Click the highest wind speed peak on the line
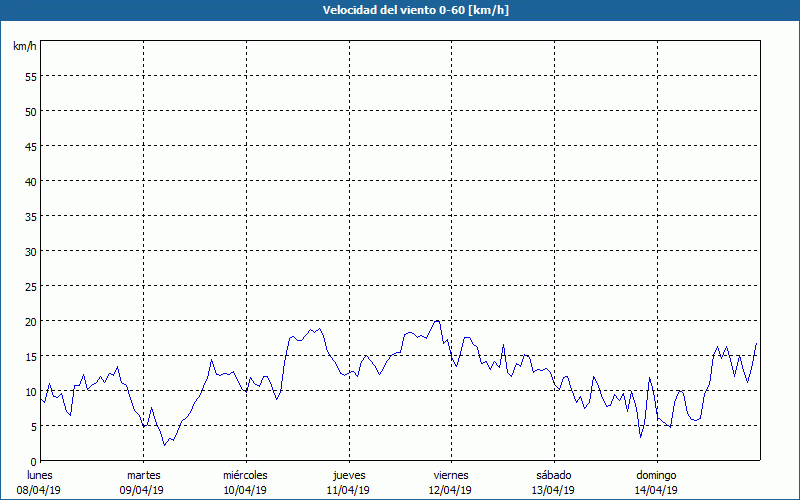The image size is (800, 500). pos(437,321)
